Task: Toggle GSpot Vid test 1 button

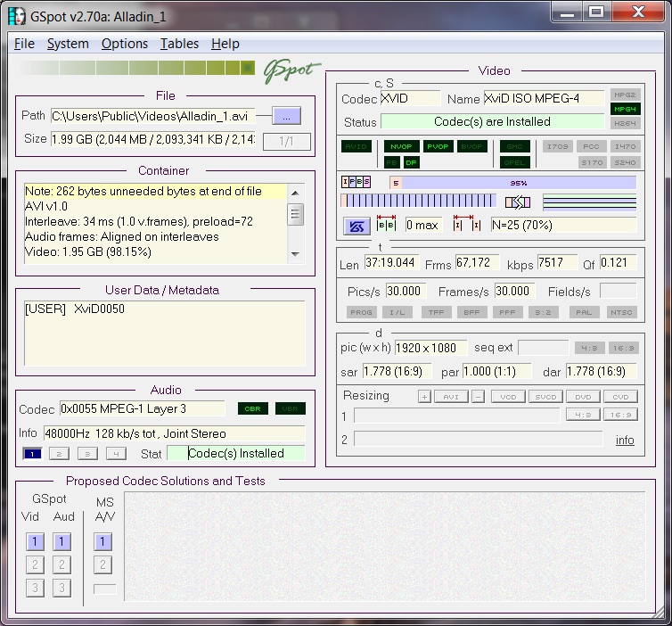Action: (x=34, y=542)
